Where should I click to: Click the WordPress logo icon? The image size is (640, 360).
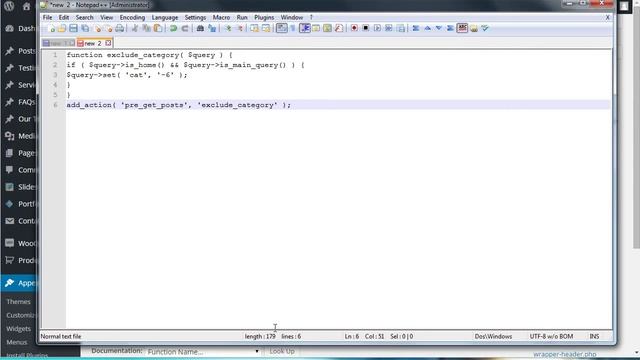[9, 6]
